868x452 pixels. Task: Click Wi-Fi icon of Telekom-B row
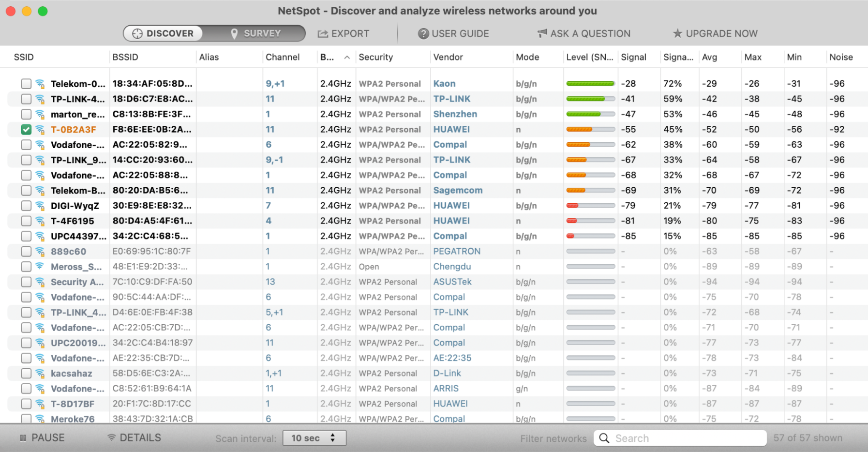(x=40, y=191)
